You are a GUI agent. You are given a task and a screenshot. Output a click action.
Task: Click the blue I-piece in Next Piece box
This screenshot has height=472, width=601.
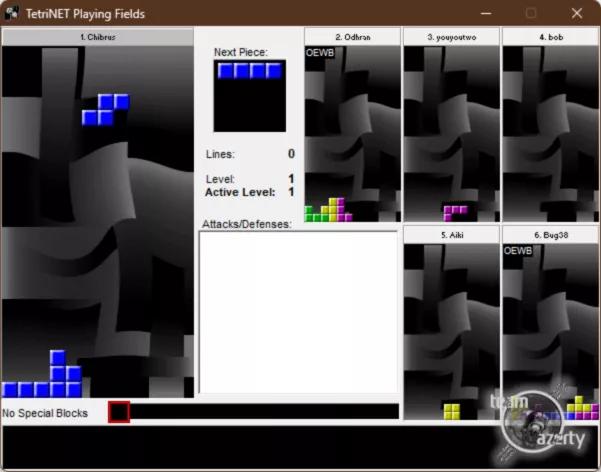(x=250, y=71)
